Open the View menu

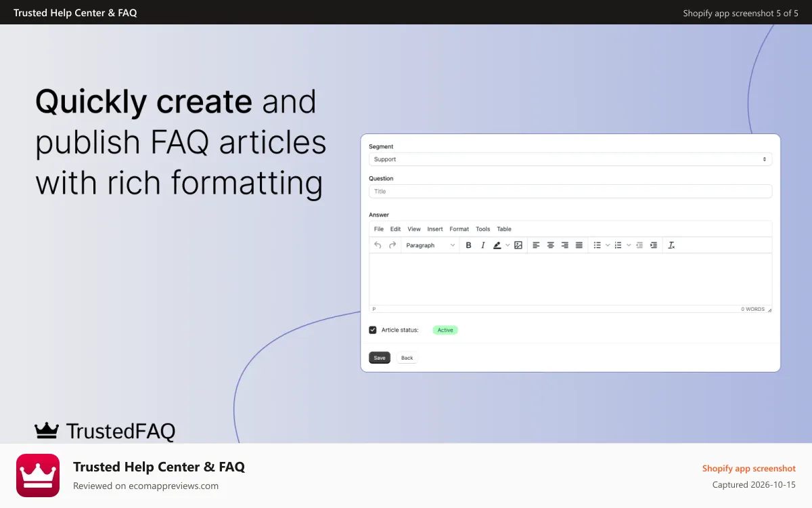tap(414, 229)
